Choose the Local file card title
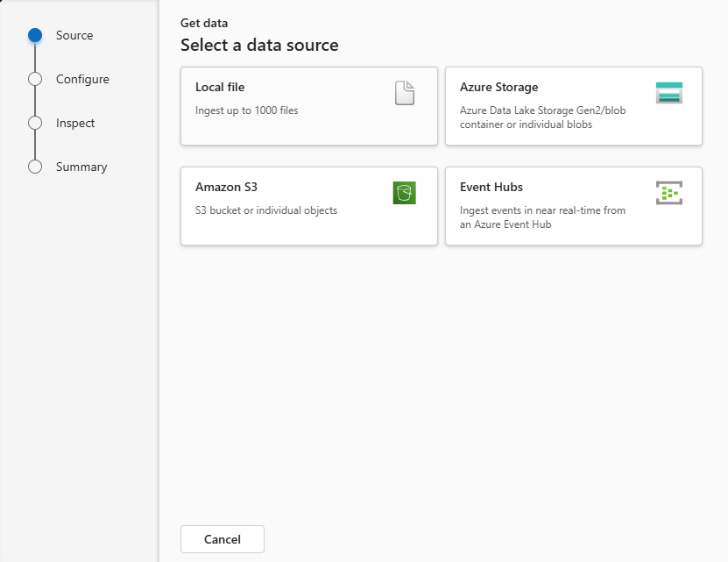This screenshot has height=562, width=728. (x=220, y=87)
